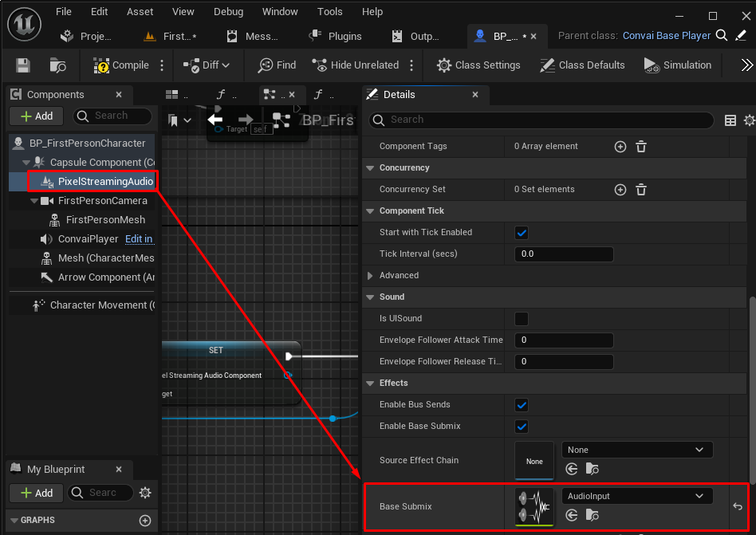Click the Save blueprint icon in toolbar
This screenshot has height=535, width=756.
pos(23,65)
